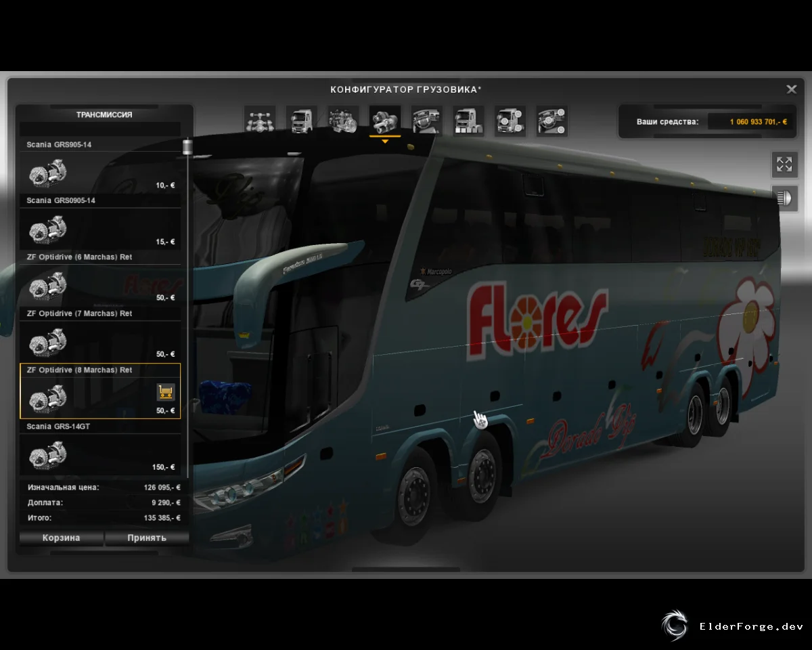This screenshot has width=812, height=650.
Task: Open the cabin paint color category
Action: 468,121
